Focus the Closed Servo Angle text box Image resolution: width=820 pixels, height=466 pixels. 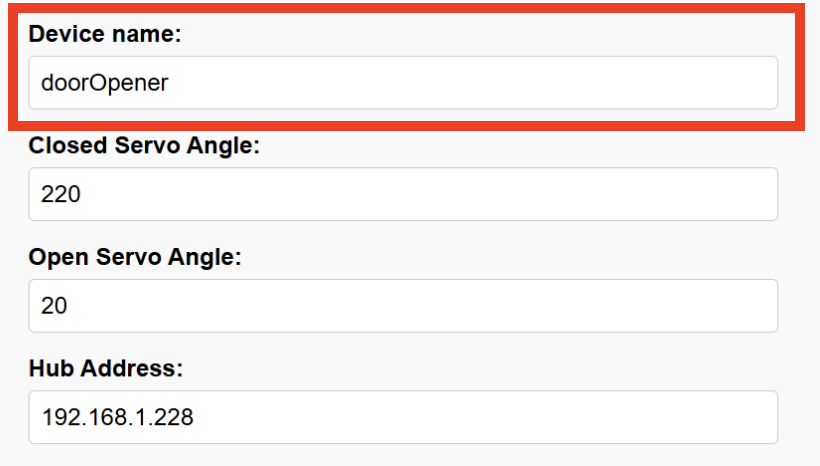[403, 194]
